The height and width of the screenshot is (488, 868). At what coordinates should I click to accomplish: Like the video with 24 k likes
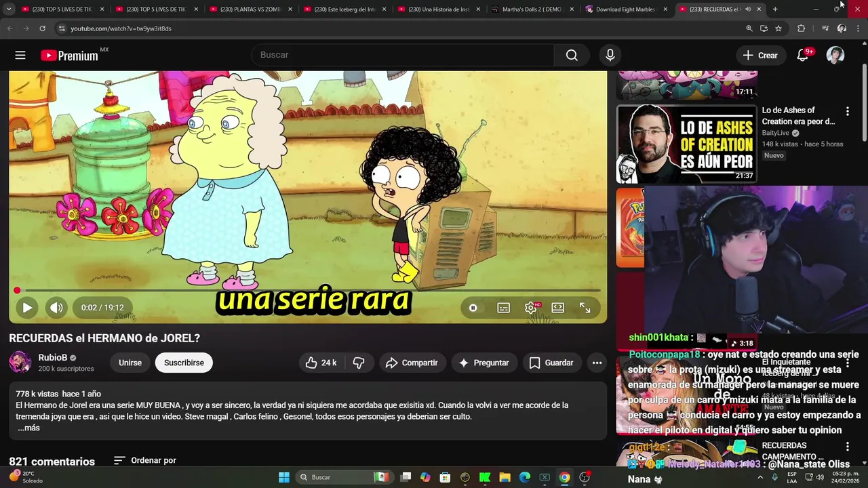coord(321,363)
